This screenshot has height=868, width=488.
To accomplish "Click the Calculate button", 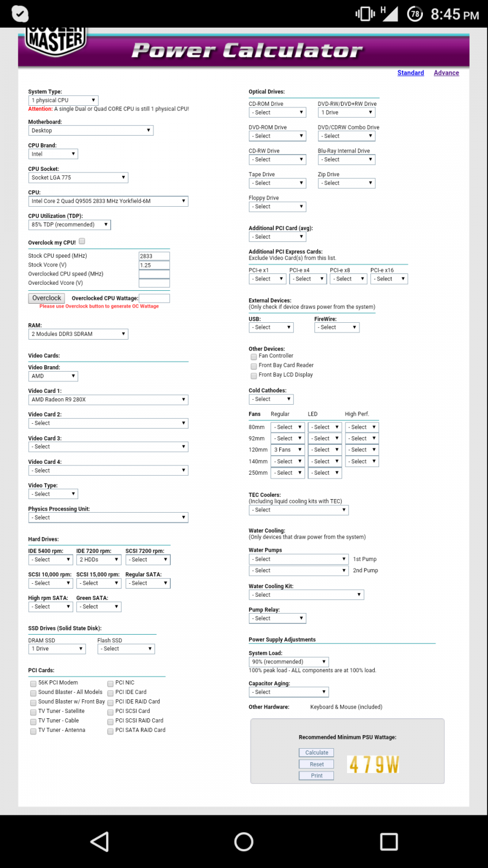I will [317, 752].
